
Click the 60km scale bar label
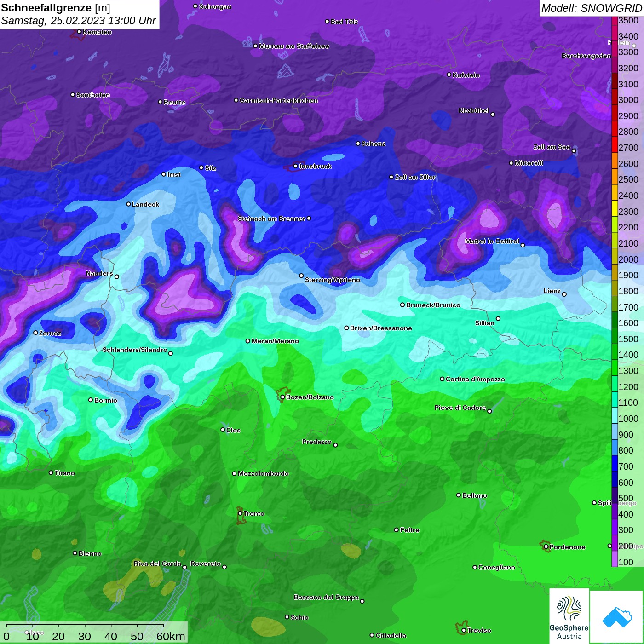[x=171, y=636]
